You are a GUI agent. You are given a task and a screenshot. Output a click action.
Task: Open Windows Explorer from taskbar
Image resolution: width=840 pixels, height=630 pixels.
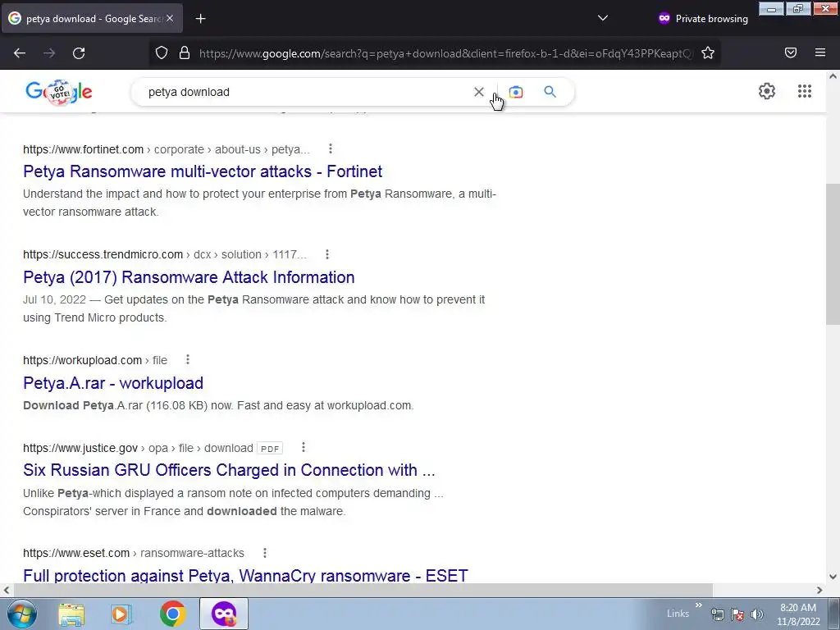coord(72,614)
